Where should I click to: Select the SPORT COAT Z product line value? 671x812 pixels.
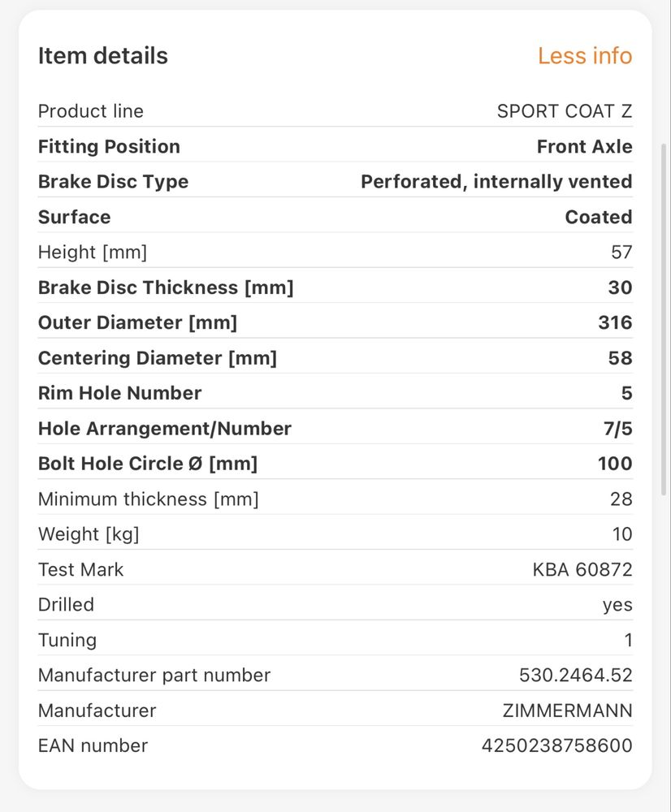pyautogui.click(x=565, y=110)
